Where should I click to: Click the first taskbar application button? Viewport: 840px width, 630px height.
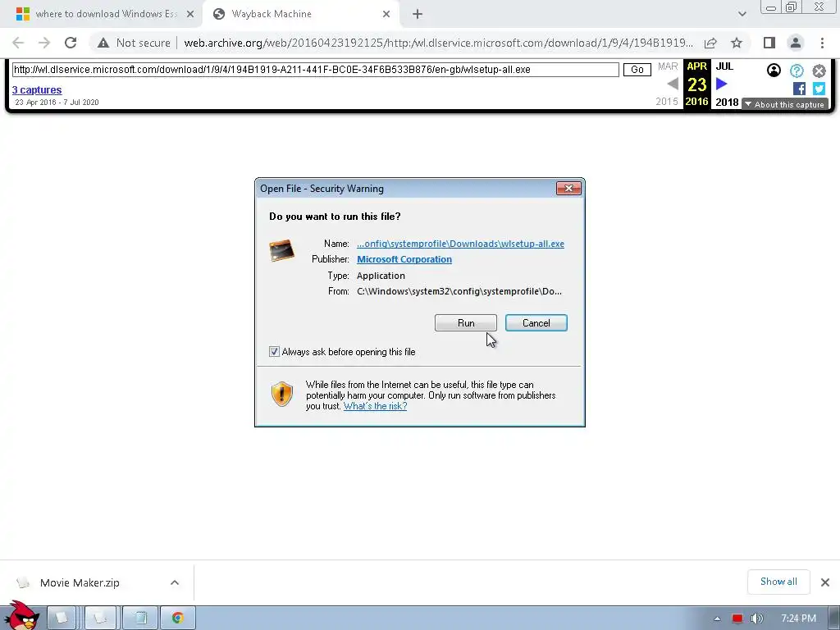[x=62, y=619]
